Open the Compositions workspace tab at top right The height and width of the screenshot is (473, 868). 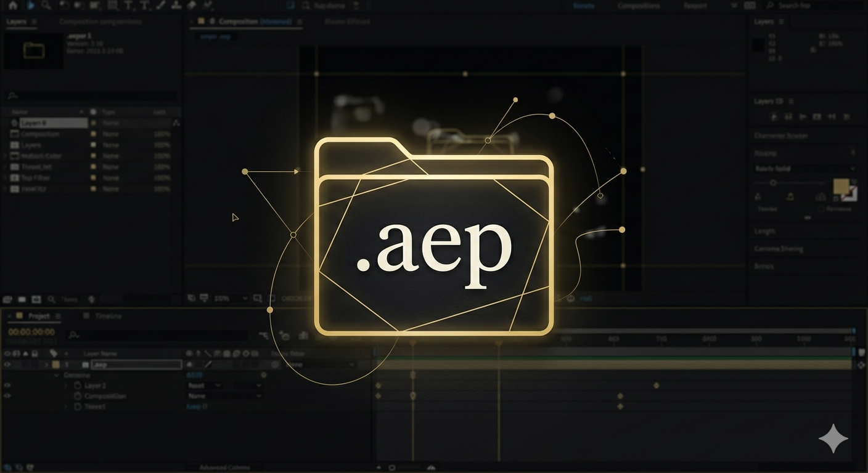[638, 6]
